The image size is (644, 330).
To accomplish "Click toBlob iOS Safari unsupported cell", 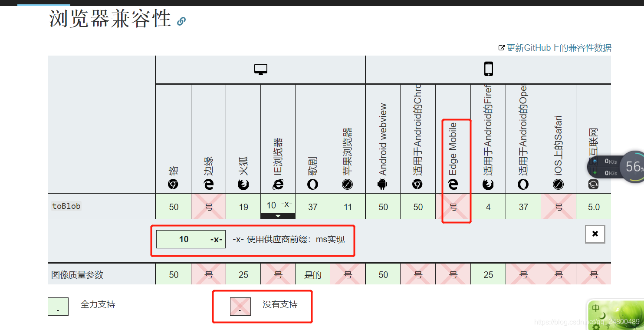I will 559,207.
